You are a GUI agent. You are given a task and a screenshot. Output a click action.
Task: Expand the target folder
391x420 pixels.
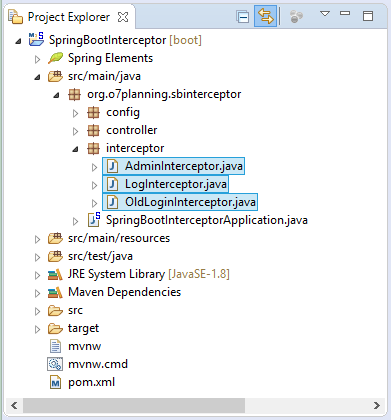(x=37, y=329)
